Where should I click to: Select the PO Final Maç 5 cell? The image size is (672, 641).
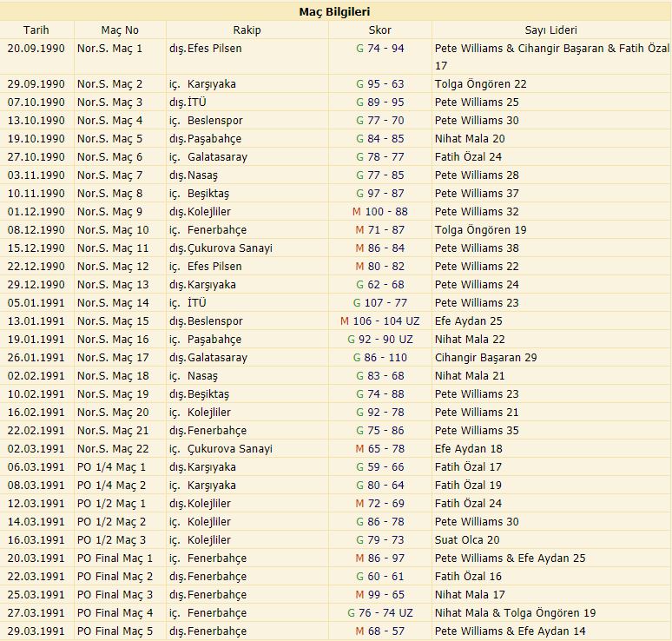coord(115,631)
